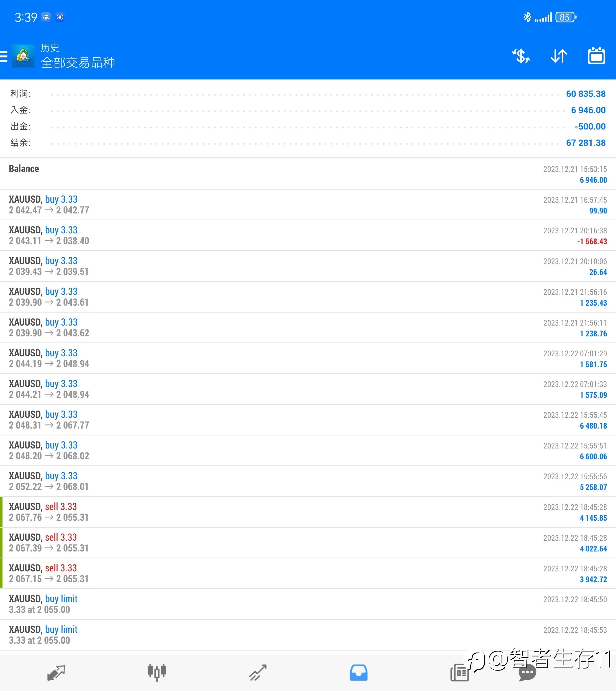Viewport: 616px width, 691px height.
Task: Open the trade with profit 26.64
Action: pos(308,266)
